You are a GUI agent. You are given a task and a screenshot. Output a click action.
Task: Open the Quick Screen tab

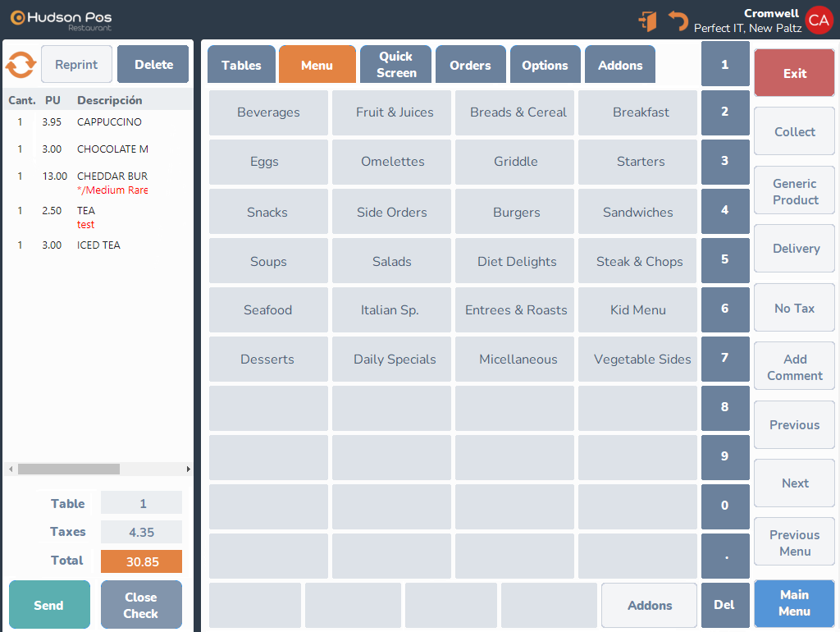click(x=396, y=65)
